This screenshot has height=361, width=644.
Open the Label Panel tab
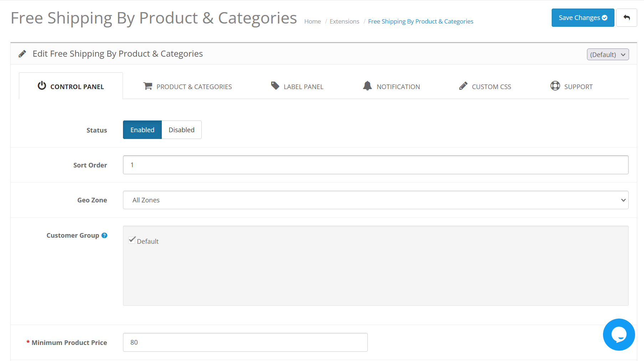click(297, 86)
